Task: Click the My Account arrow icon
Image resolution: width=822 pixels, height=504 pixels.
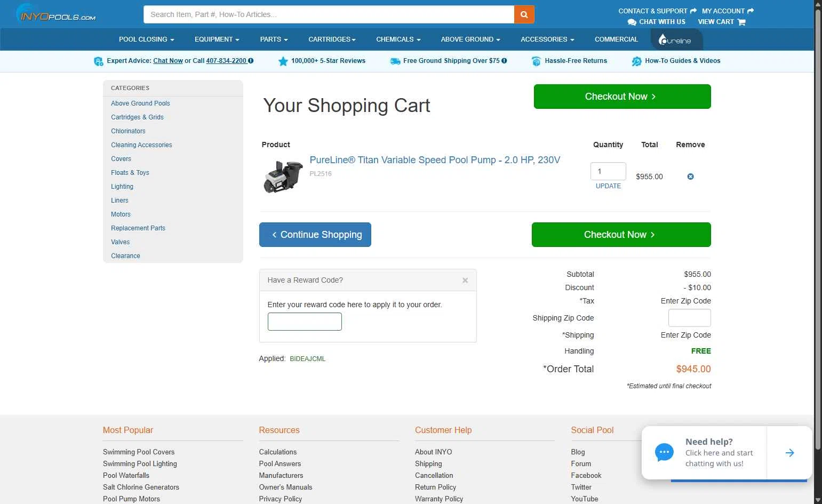Action: coord(751,11)
